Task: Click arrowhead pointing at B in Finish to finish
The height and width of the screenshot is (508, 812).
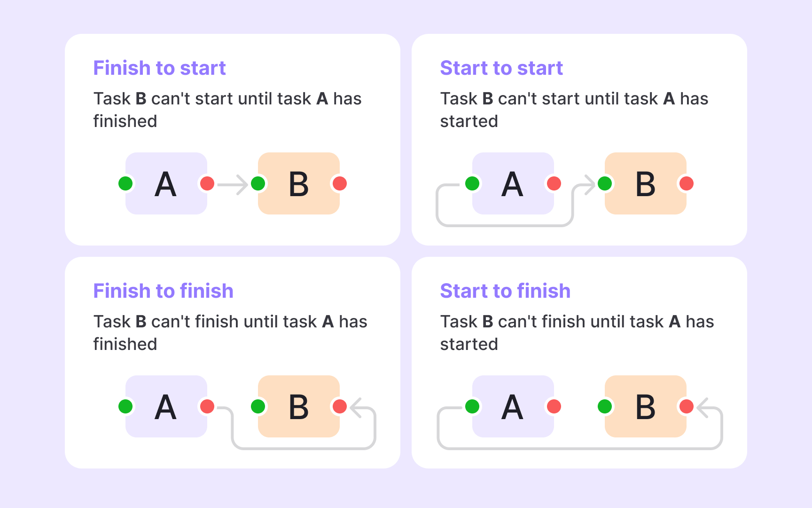Action: [x=356, y=407]
